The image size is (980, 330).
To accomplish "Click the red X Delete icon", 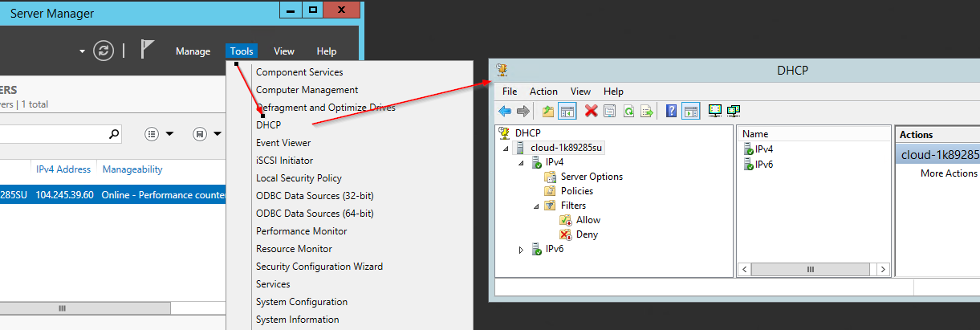I will 592,112.
